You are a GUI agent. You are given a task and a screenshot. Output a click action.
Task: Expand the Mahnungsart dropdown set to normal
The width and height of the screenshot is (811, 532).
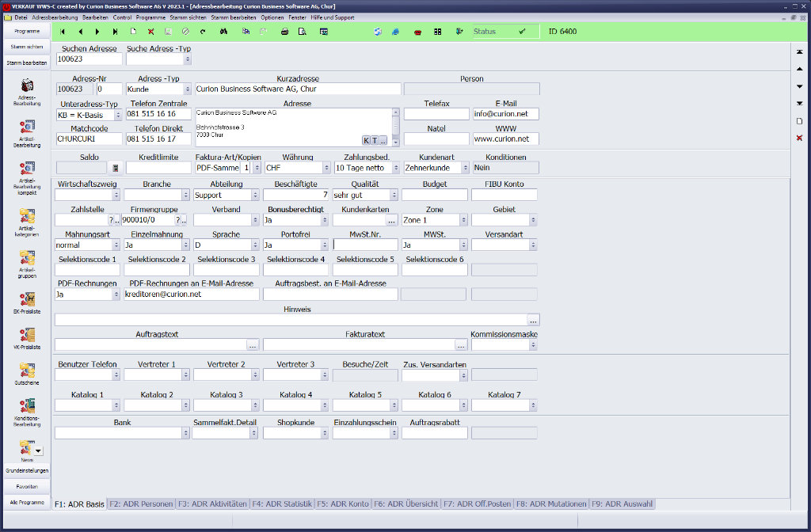pyautogui.click(x=116, y=245)
